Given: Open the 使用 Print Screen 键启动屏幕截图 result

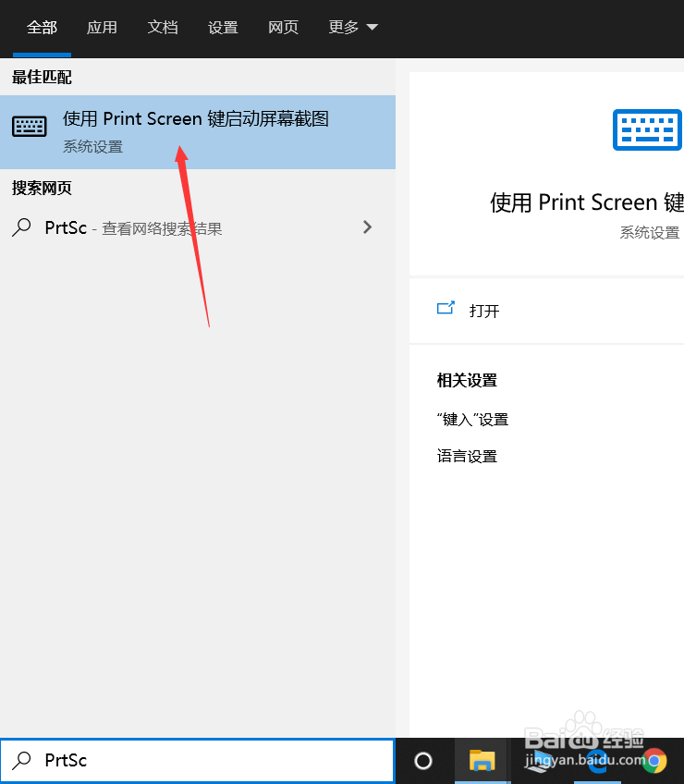Looking at the screenshot, I should pyautogui.click(x=198, y=132).
